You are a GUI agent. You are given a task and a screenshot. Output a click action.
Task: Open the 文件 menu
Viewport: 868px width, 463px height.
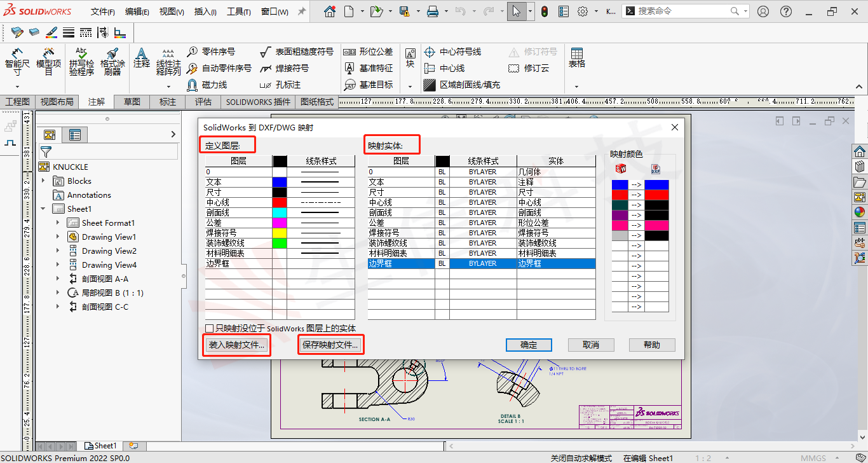[103, 11]
